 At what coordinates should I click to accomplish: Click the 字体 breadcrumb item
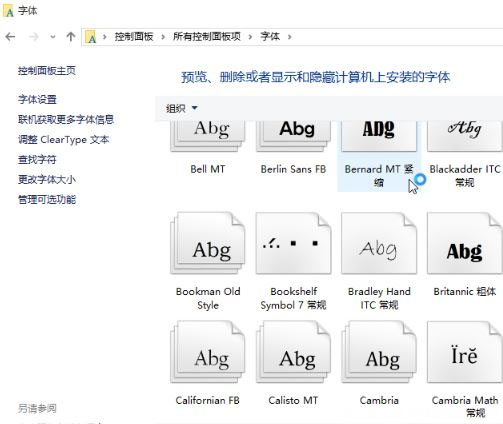270,37
